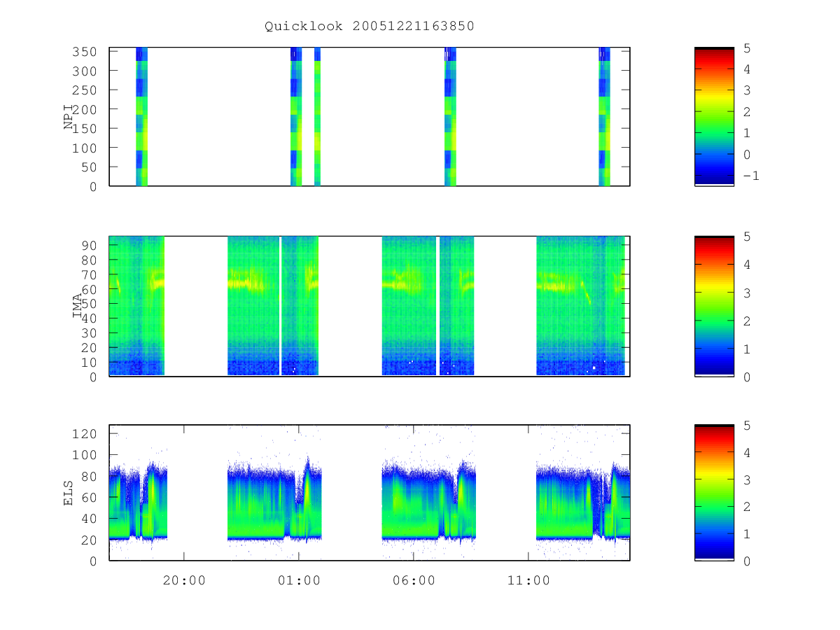Select the NPI axis label

pos(69,117)
